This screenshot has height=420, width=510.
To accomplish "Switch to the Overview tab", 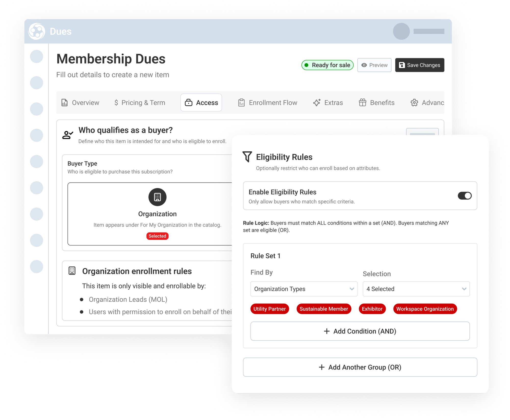I will pos(80,103).
